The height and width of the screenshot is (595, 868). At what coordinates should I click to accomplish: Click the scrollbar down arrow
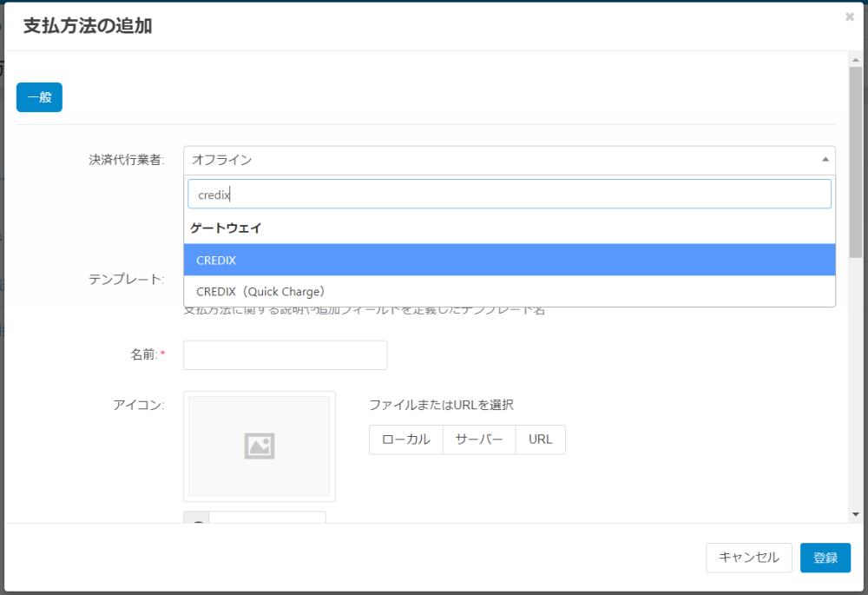click(x=855, y=514)
